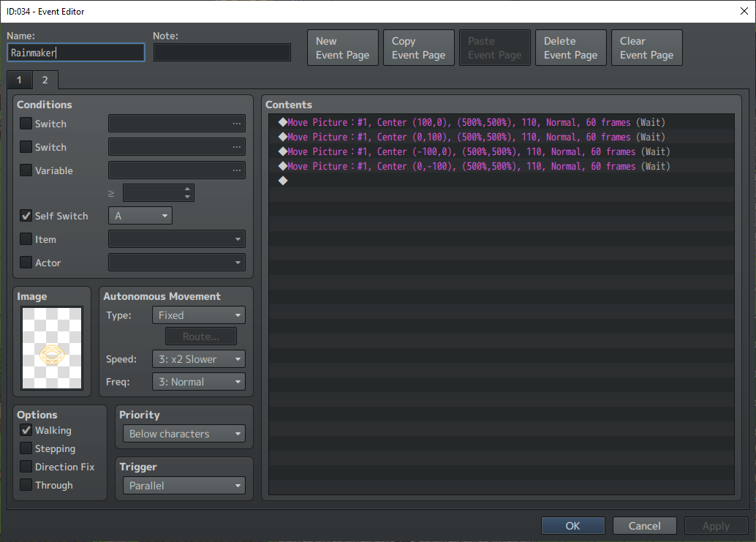Screen dimensions: 756x542
Task: Click the OK button
Action: pos(572,526)
